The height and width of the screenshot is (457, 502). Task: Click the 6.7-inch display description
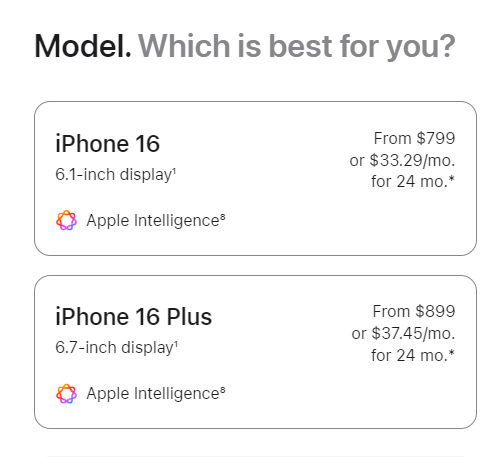[x=114, y=348]
